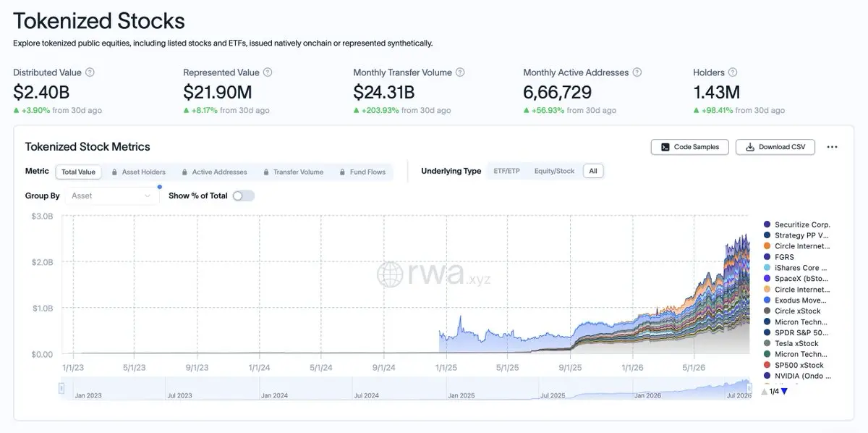Open info icon beside Monthly Active Addresses
Viewport: 868px width, 433px height.
click(x=637, y=72)
